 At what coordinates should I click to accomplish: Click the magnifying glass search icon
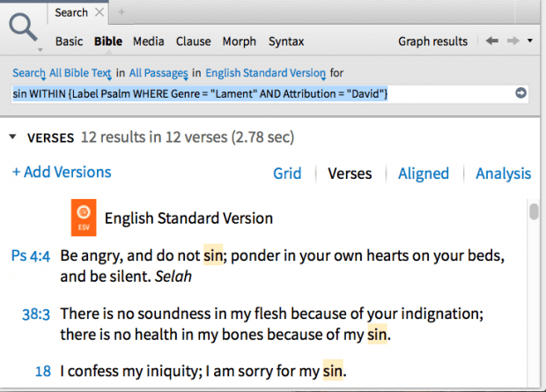23,27
